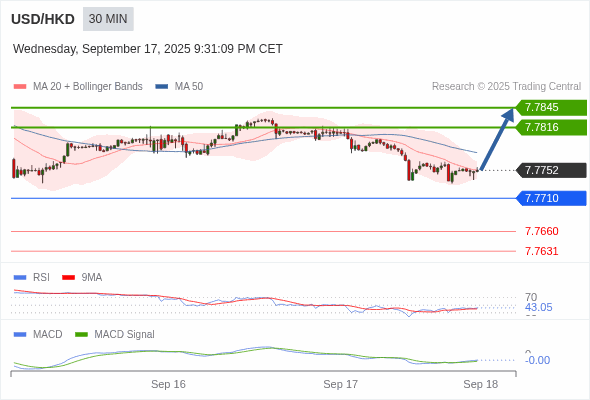Image resolution: width=590 pixels, height=400 pixels.
Task: Click the MA 50 blue legend swatch
Action: 162,87
